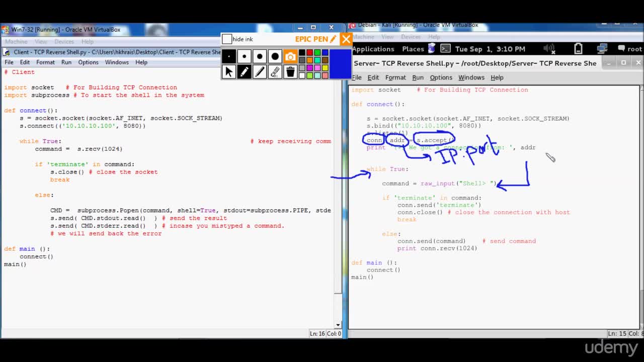Close the Epic Pen toolbar
Viewport: 644px width, 362px height.
click(346, 39)
